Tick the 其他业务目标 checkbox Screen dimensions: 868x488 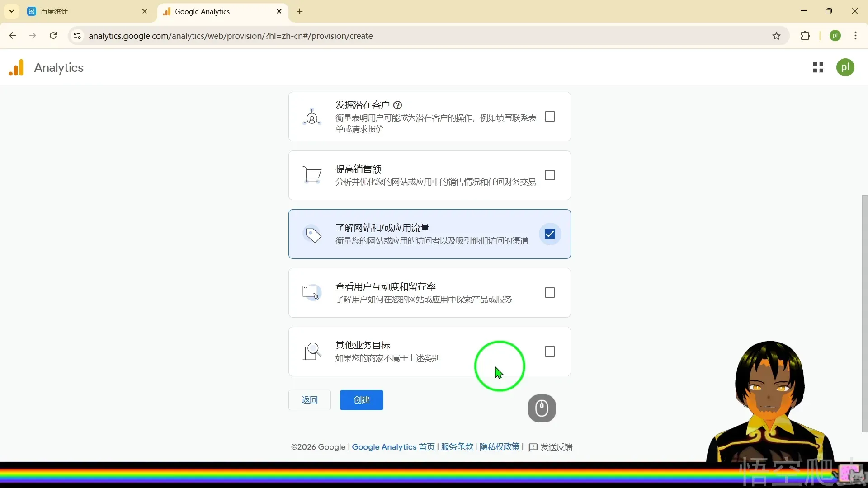(x=550, y=352)
